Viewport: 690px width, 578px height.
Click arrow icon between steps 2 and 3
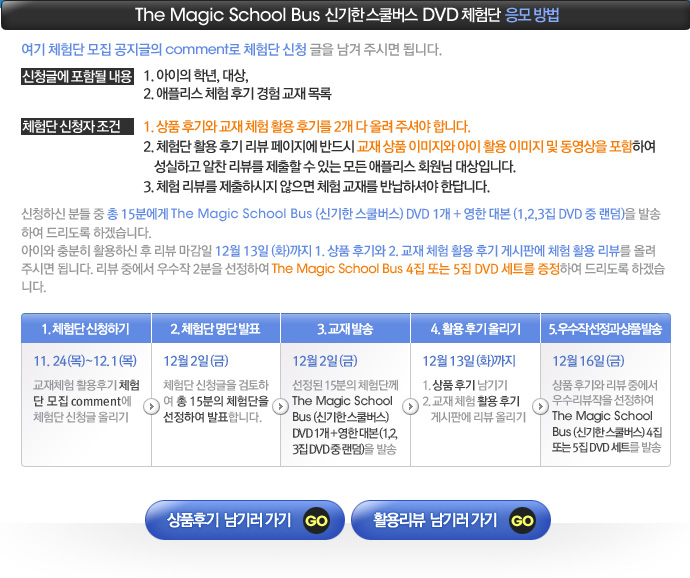[x=279, y=406]
